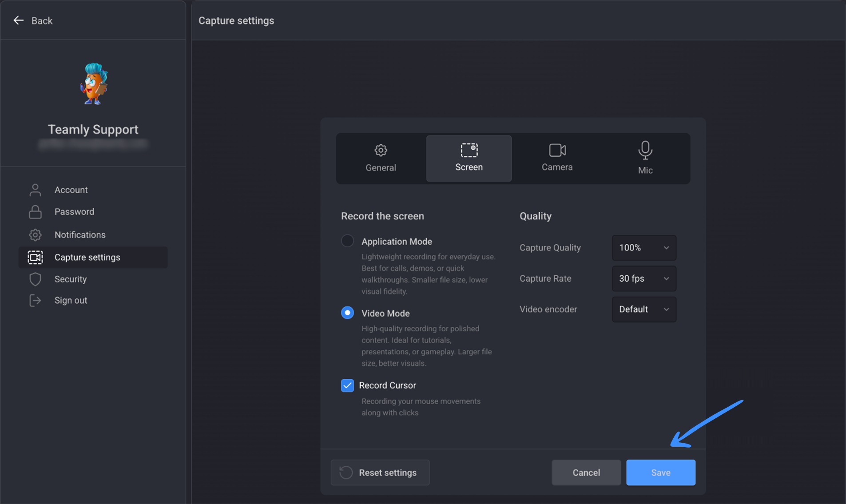
Task: Select Application Mode radio button
Action: pos(347,241)
